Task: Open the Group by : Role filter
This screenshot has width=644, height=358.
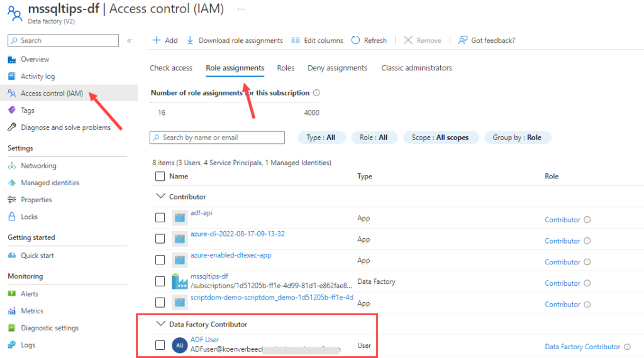Action: click(517, 138)
